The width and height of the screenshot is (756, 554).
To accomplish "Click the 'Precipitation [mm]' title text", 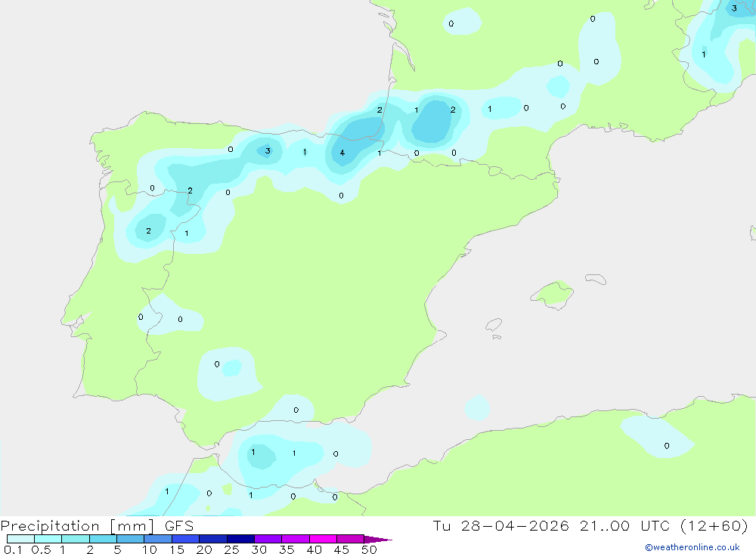I will click(77, 526).
